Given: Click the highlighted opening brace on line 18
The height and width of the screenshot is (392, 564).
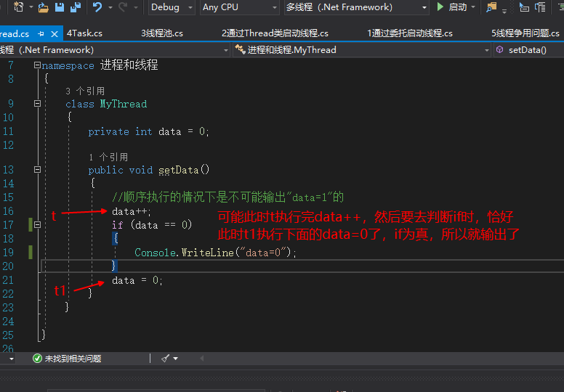Looking at the screenshot, I should tap(115, 239).
